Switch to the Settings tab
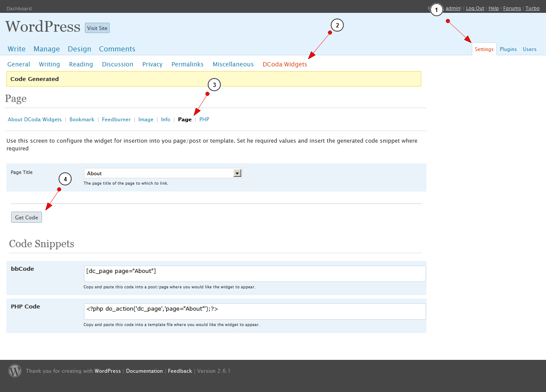The width and height of the screenshot is (546, 392). coord(484,49)
